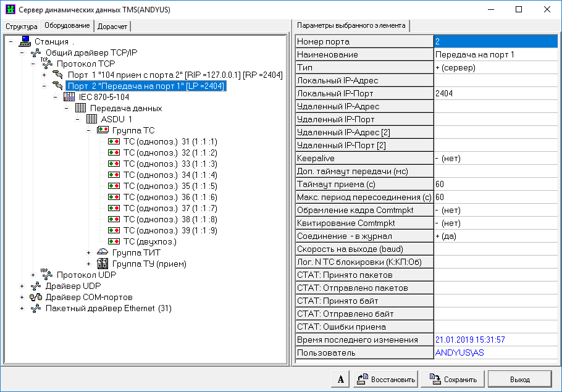The width and height of the screenshot is (562, 392).
Task: Click the Группа ТИТ gauge icon
Action: 103,252
